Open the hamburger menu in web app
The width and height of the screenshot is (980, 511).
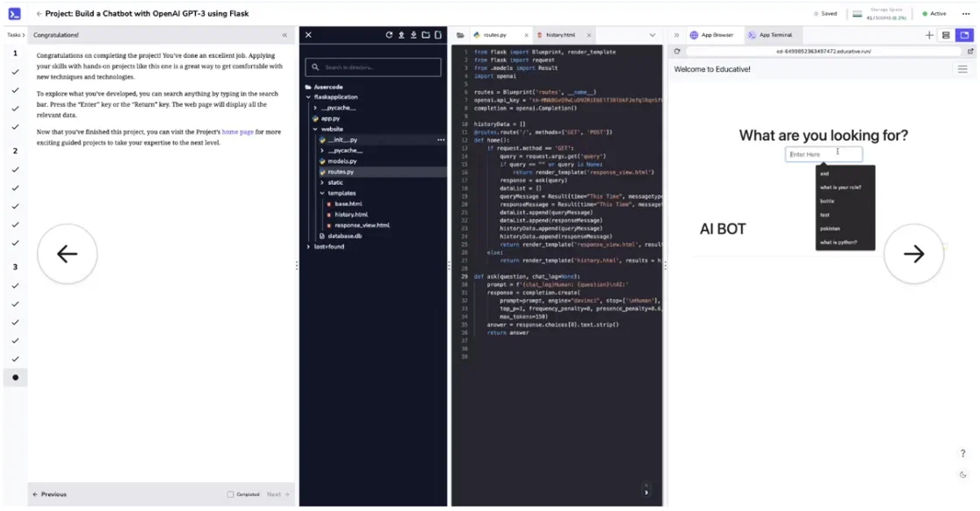pyautogui.click(x=962, y=69)
